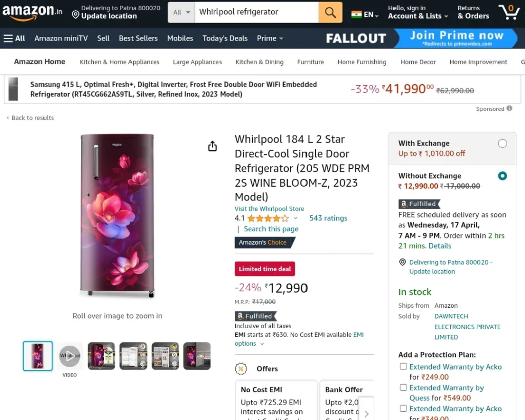The width and height of the screenshot is (525, 420).
Task: Visit the Whirlpool Store link
Action: (269, 209)
